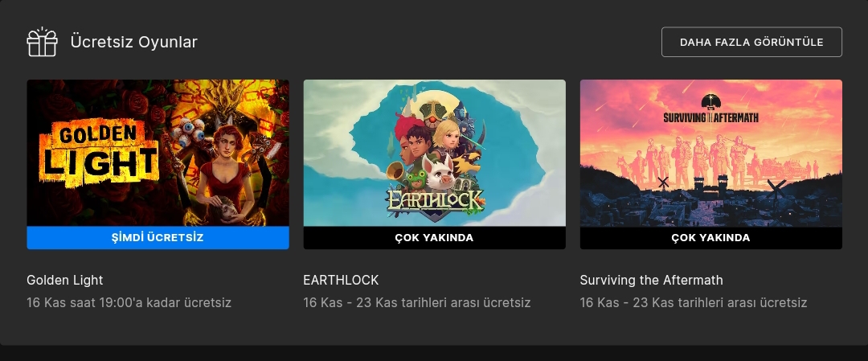The width and height of the screenshot is (868, 361).
Task: Click the Surviving the Aftermath logo text
Action: pyautogui.click(x=710, y=117)
